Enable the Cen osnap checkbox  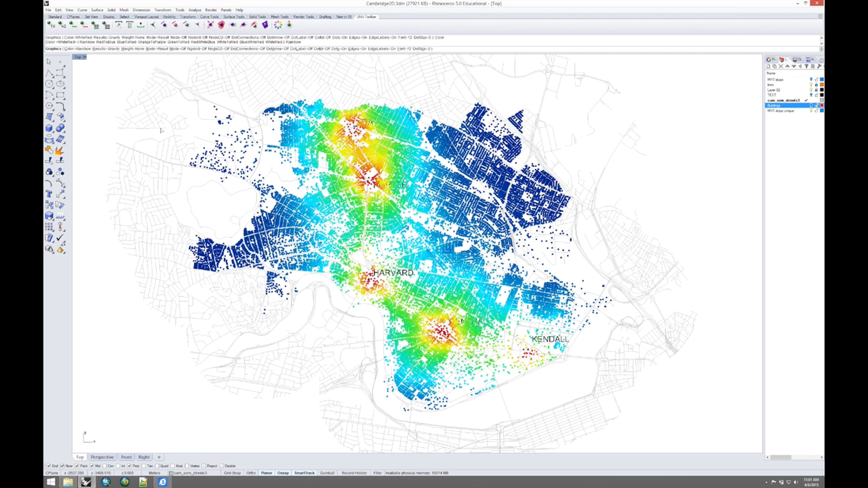tap(105, 466)
